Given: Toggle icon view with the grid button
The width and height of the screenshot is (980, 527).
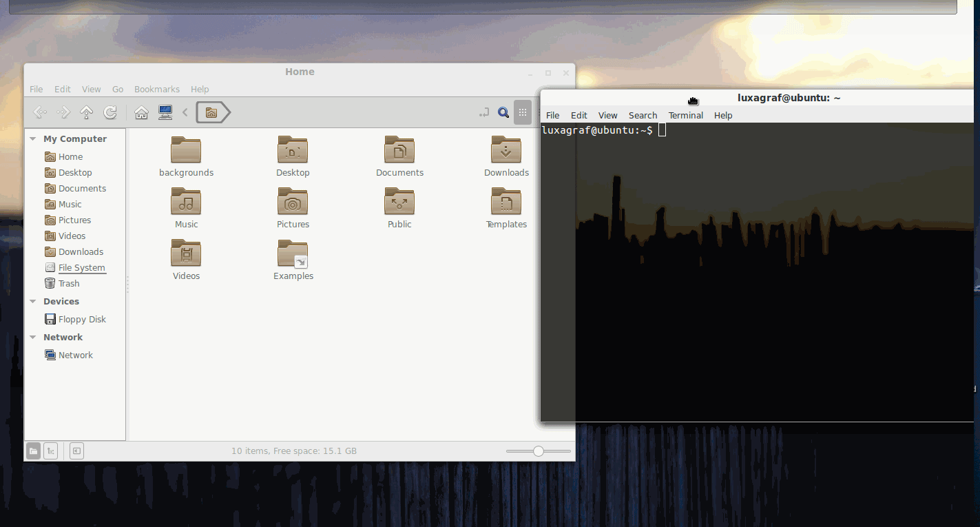Looking at the screenshot, I should [x=523, y=112].
